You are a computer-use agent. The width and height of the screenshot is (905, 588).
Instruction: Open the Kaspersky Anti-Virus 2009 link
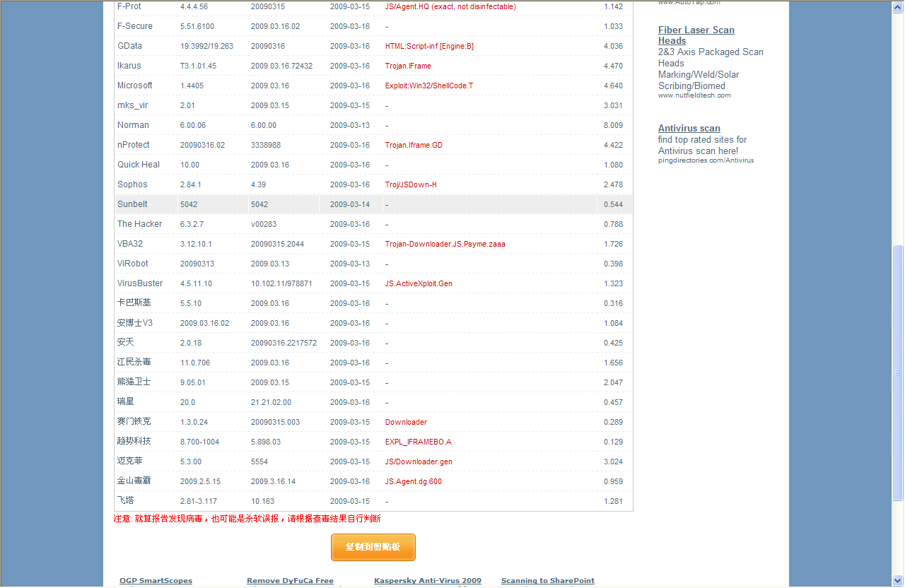click(428, 581)
